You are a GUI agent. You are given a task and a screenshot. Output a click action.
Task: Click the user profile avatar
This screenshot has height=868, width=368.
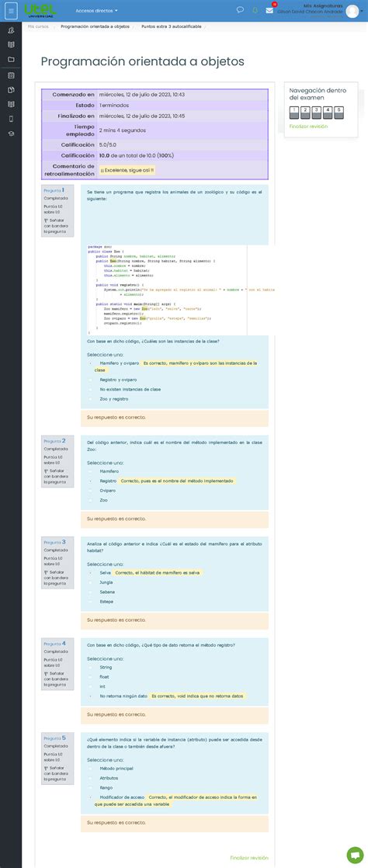tap(352, 11)
